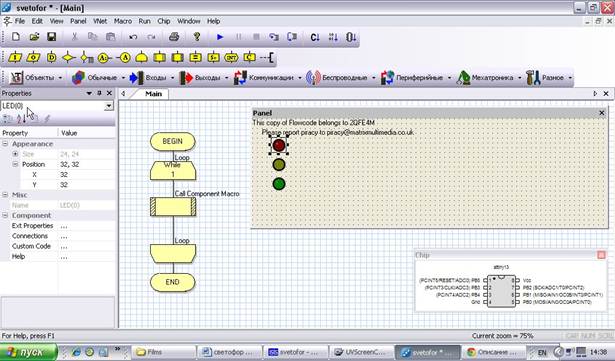
Task: Open the Macro menu
Action: pyautogui.click(x=123, y=21)
